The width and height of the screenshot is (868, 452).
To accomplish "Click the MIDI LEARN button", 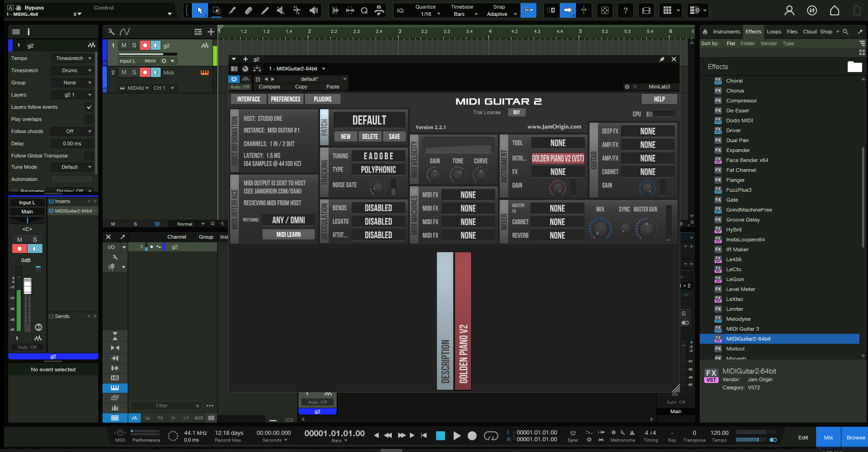I will (x=288, y=235).
